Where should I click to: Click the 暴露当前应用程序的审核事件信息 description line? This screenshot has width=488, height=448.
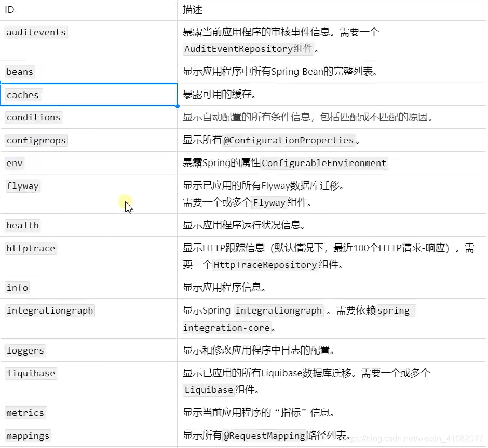pyautogui.click(x=281, y=32)
